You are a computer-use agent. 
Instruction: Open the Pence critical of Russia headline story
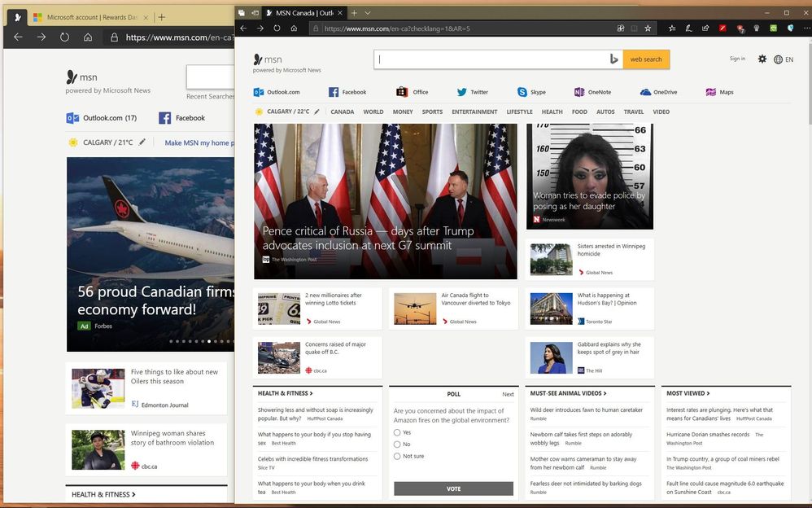[386, 202]
